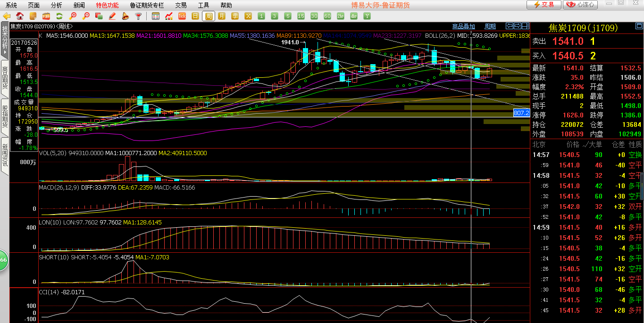This screenshot has width=644, height=323.
Task: Show the time-share trend chart icon
Action: pos(169,16)
